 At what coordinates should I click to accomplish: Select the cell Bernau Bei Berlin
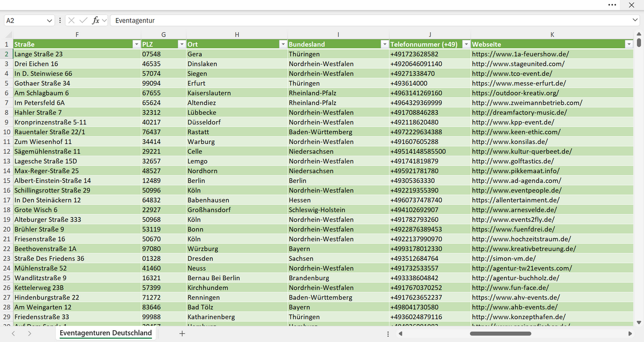point(237,278)
